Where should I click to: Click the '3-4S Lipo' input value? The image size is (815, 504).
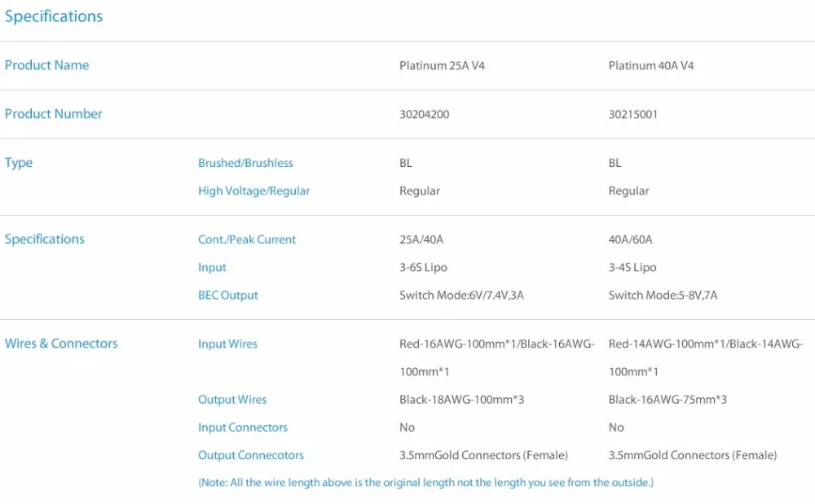click(632, 268)
